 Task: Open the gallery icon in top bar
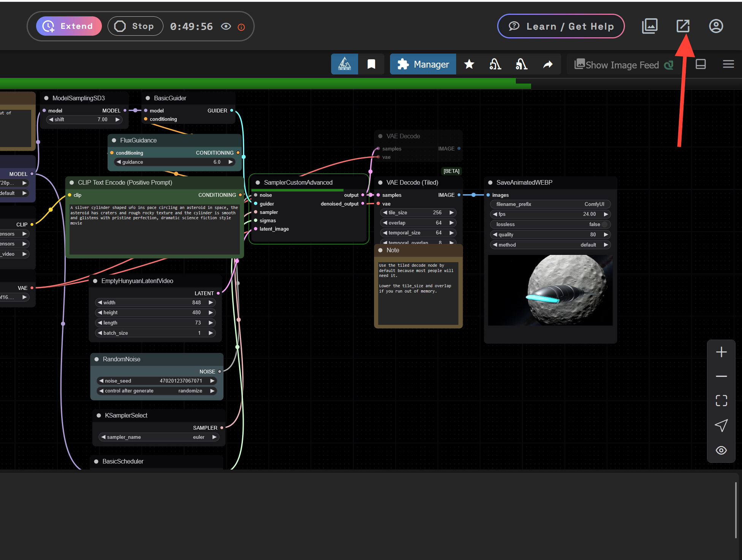point(650,26)
